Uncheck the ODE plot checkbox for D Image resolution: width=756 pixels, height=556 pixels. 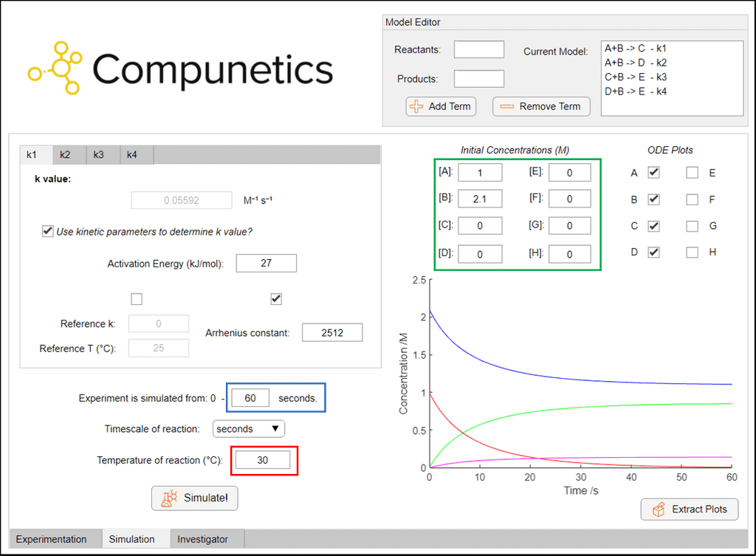point(653,252)
